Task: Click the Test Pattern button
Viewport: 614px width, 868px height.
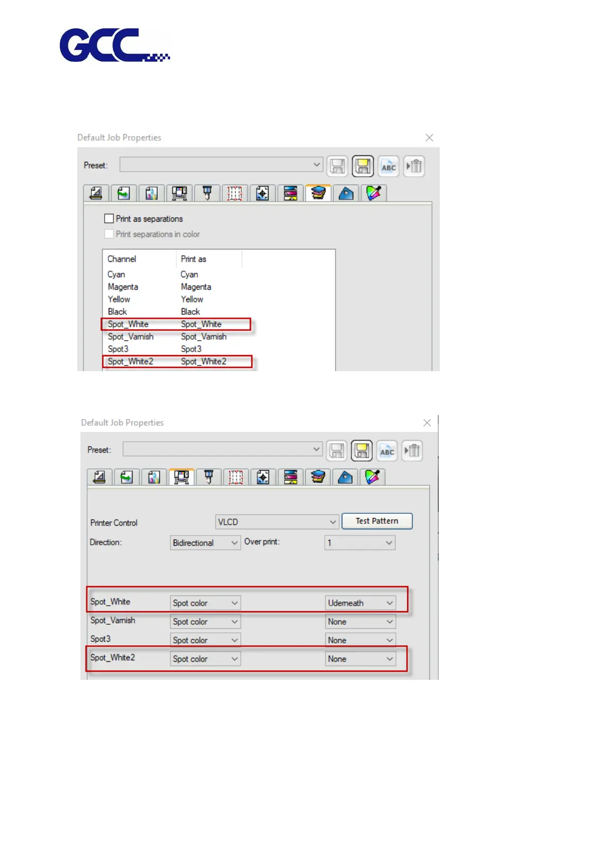Action: pyautogui.click(x=377, y=521)
